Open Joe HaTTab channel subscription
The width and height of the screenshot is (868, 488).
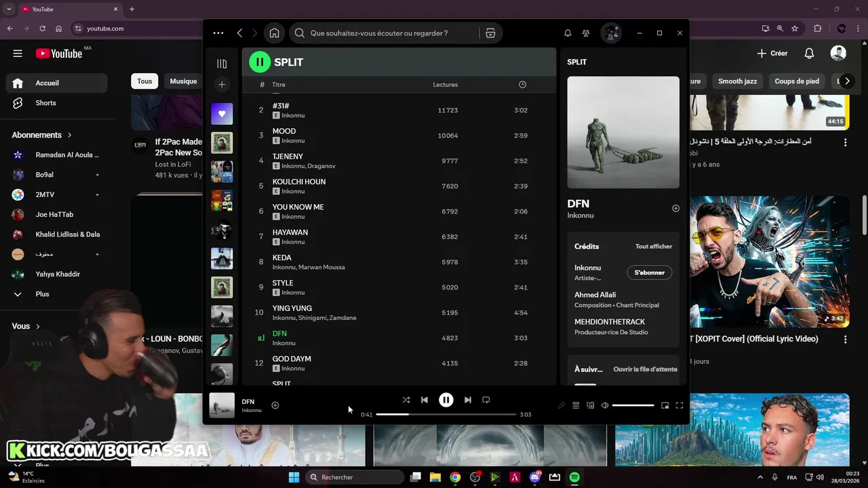[x=57, y=214]
